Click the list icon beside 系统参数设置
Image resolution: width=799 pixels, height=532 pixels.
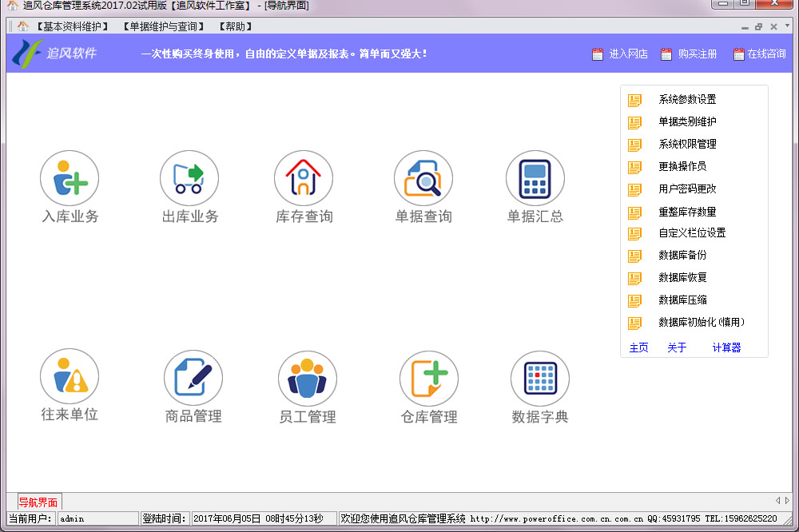click(x=634, y=100)
